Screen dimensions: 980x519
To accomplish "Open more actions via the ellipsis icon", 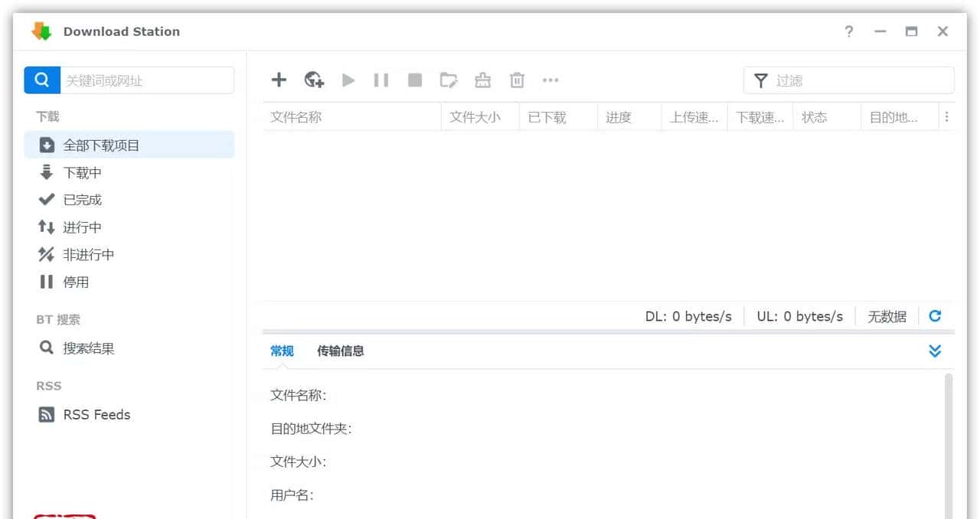I will point(550,80).
